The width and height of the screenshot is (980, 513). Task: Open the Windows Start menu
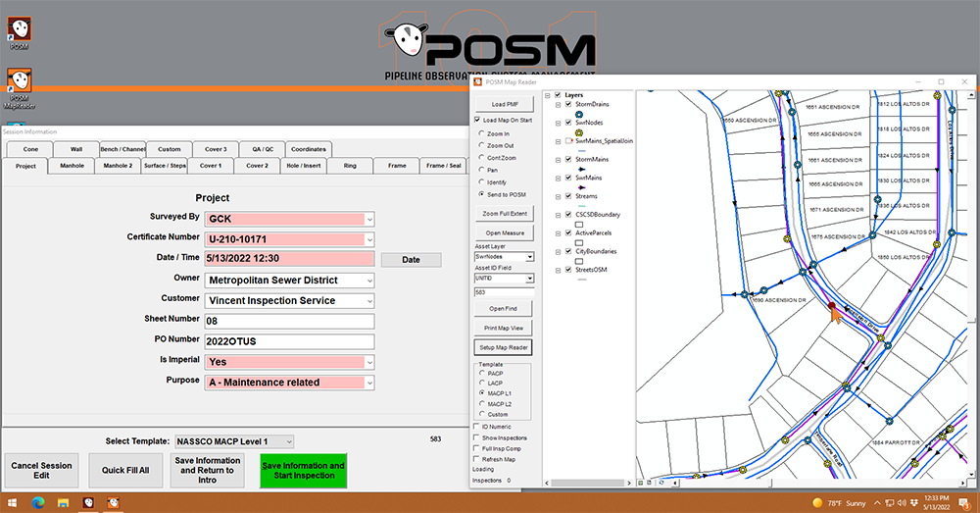(x=12, y=502)
